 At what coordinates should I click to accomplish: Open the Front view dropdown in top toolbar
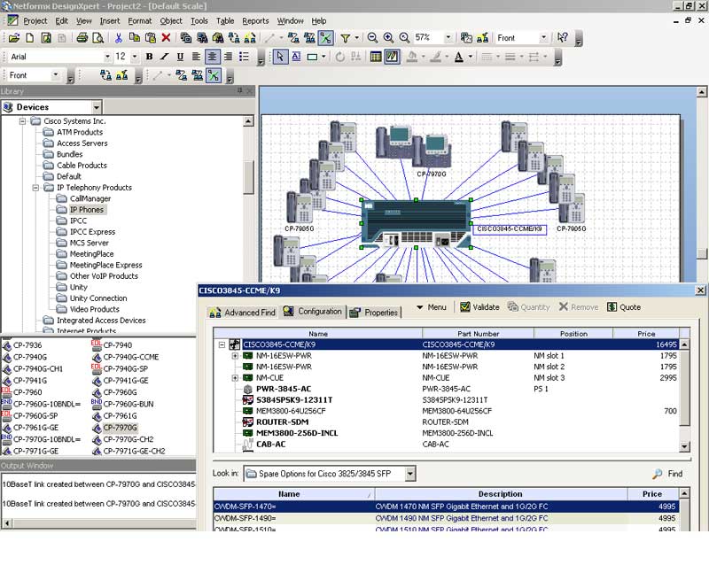(x=543, y=38)
